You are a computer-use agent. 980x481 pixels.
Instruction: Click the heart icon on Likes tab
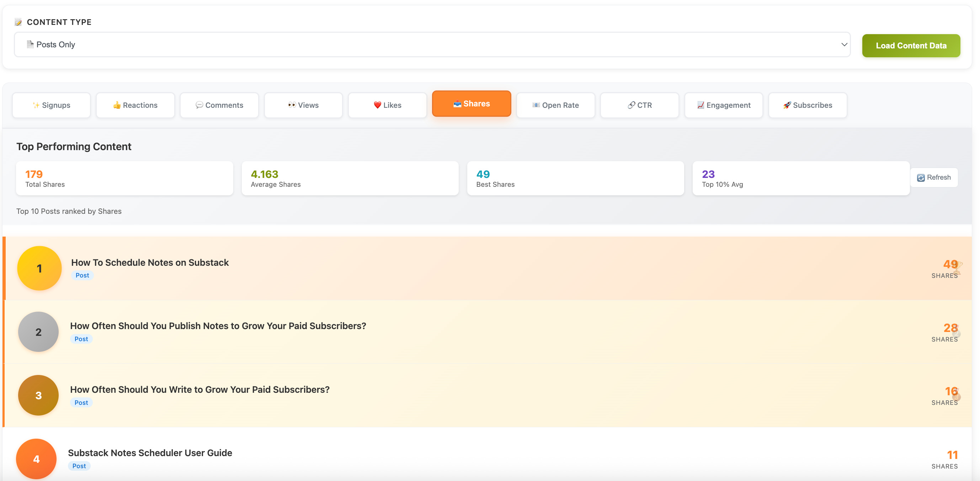point(377,105)
